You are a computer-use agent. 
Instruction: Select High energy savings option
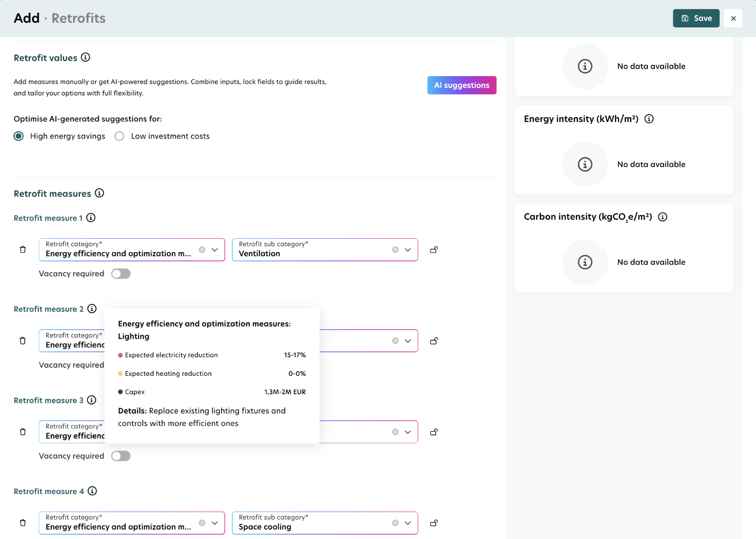(19, 136)
